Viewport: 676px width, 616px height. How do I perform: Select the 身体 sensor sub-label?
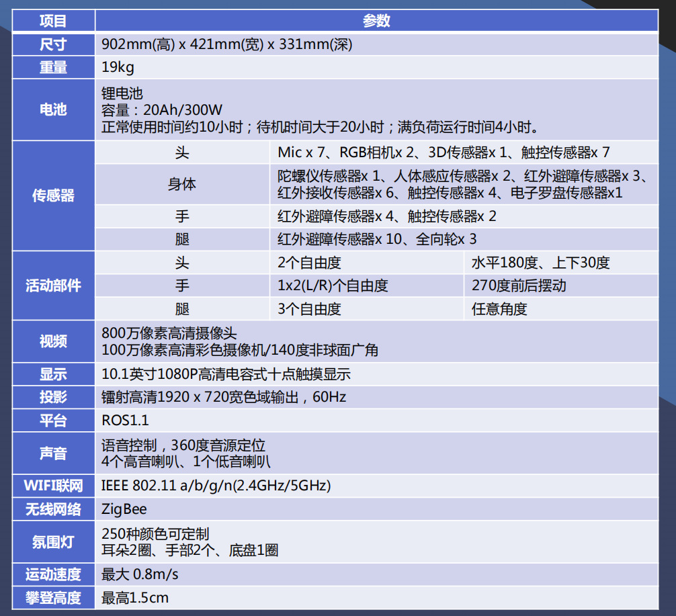(182, 184)
